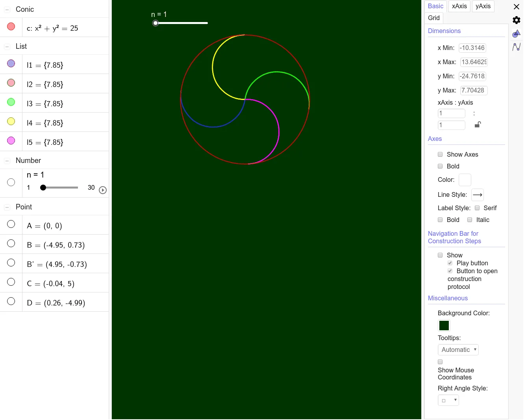This screenshot has height=420, width=524.
Task: Edit the x Min field
Action: coord(472,48)
